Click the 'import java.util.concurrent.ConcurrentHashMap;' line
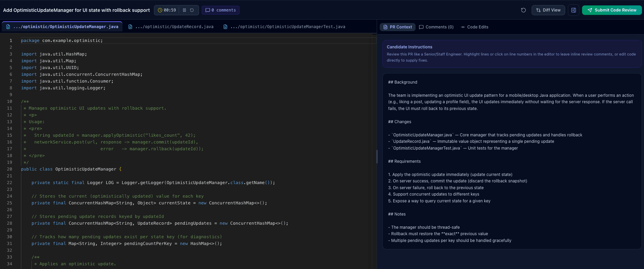 (x=82, y=74)
